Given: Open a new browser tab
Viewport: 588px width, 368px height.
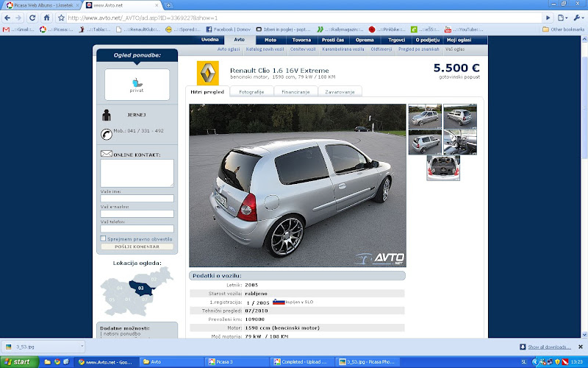Looking at the screenshot, I should click(169, 5).
